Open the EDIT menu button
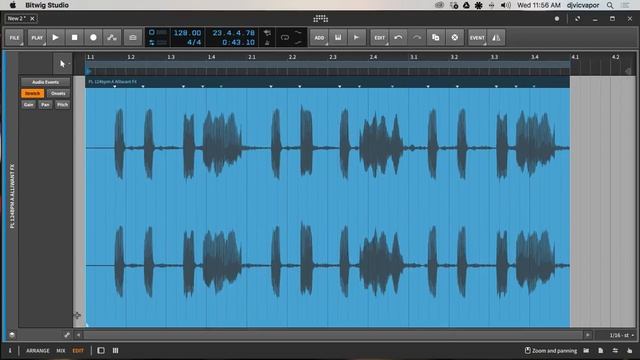640x360 pixels. 380,38
